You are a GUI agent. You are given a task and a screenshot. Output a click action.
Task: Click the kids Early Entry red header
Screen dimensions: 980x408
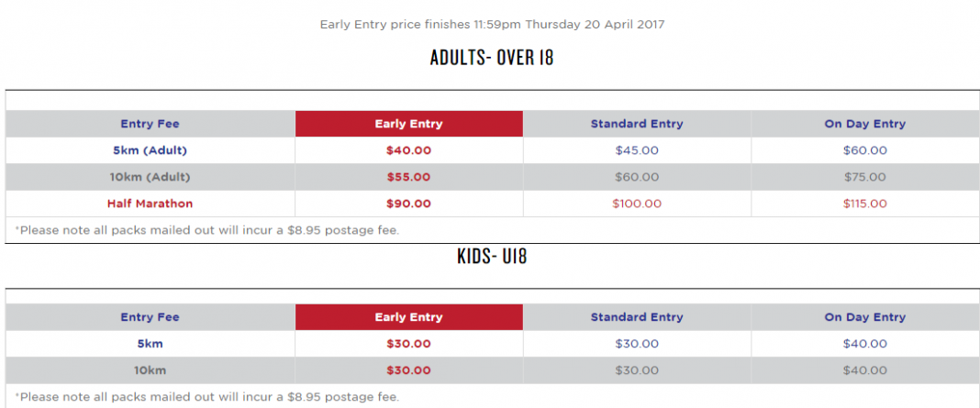tap(408, 317)
